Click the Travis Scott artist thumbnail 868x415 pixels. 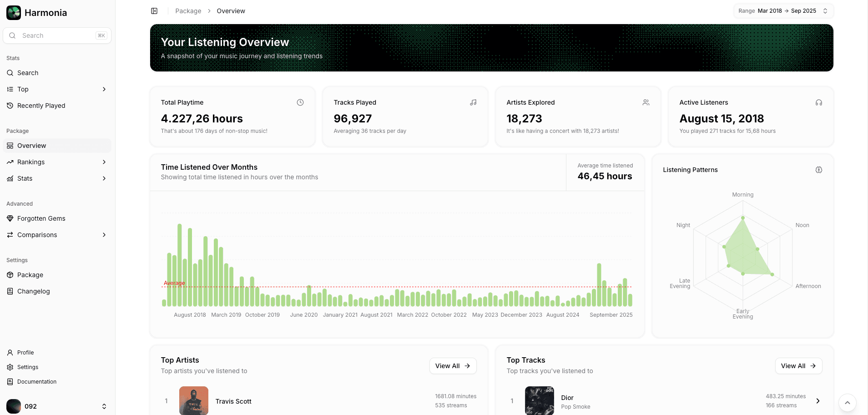(194, 400)
